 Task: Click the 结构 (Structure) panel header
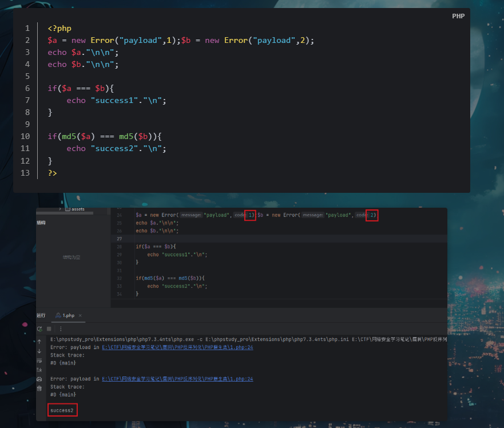[x=41, y=223]
